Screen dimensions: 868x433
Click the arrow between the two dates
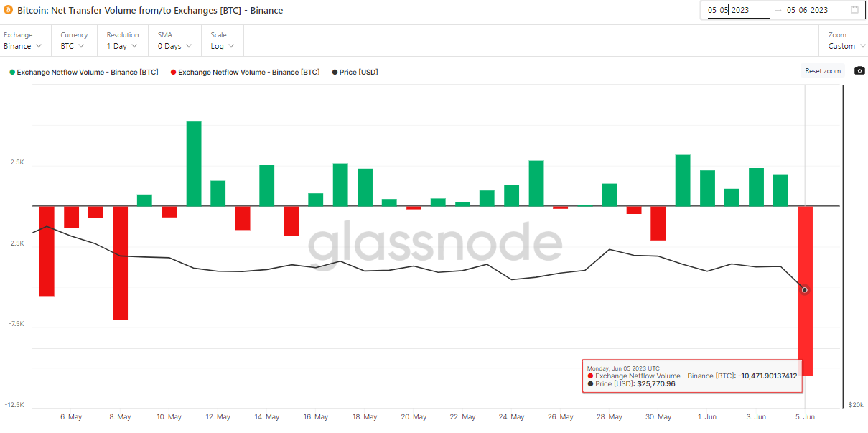[778, 10]
